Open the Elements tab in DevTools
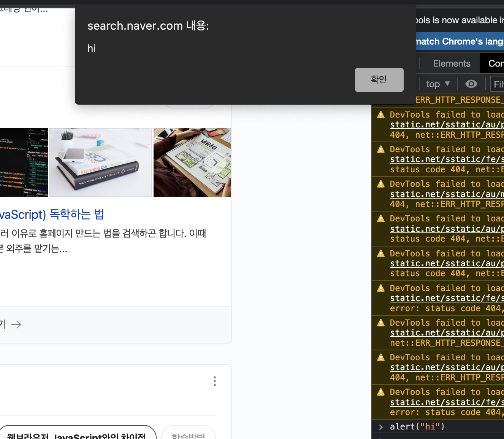The image size is (504, 439). point(452,64)
